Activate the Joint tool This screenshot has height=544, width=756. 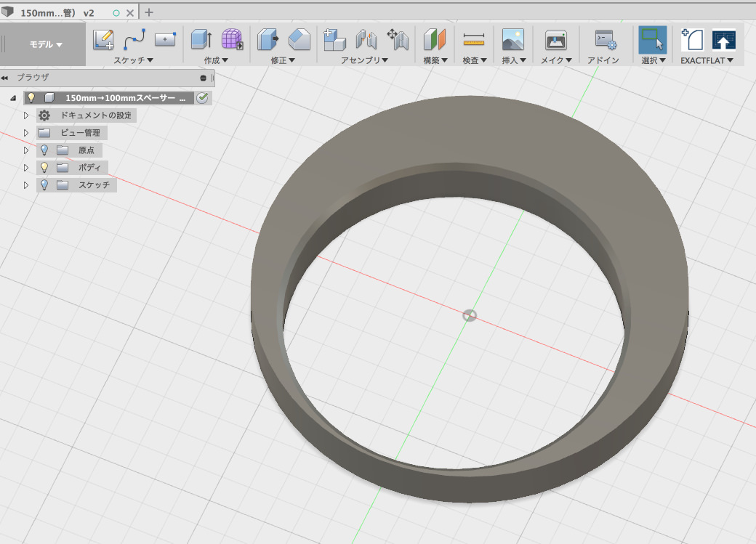[366, 39]
